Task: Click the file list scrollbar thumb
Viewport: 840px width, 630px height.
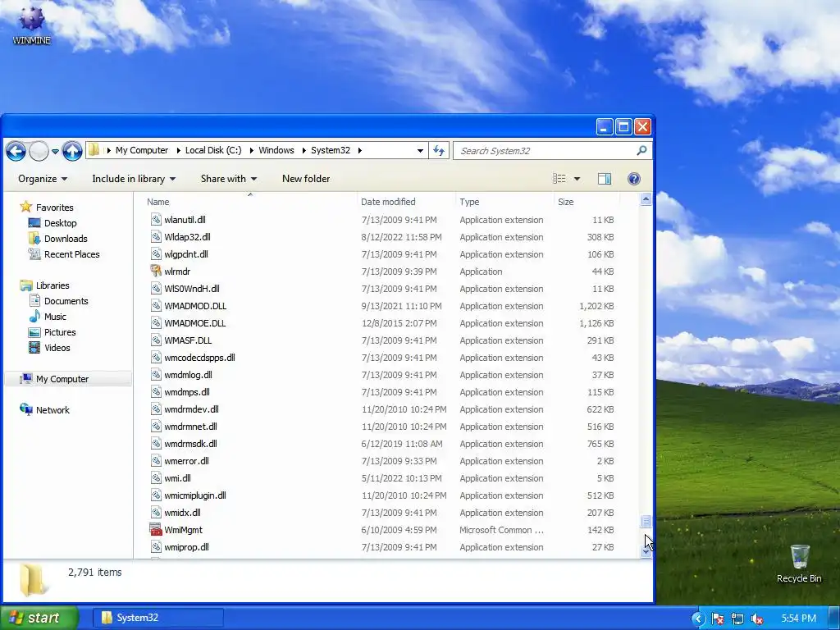Action: pos(646,521)
